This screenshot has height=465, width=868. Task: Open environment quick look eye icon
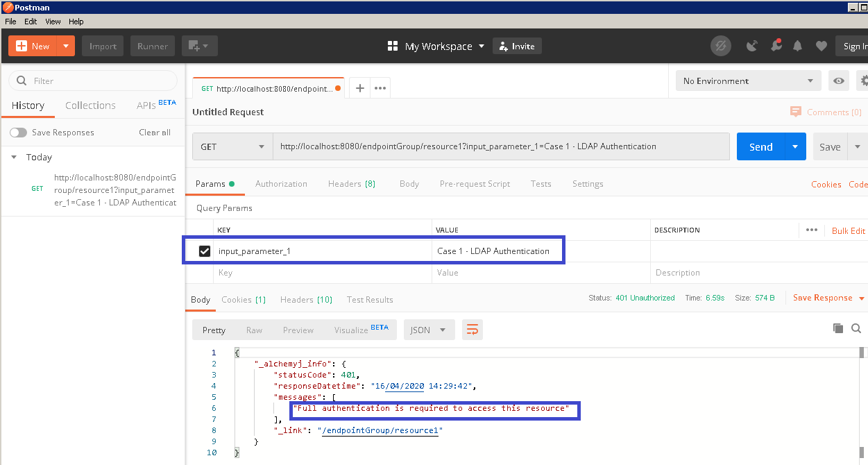(839, 81)
